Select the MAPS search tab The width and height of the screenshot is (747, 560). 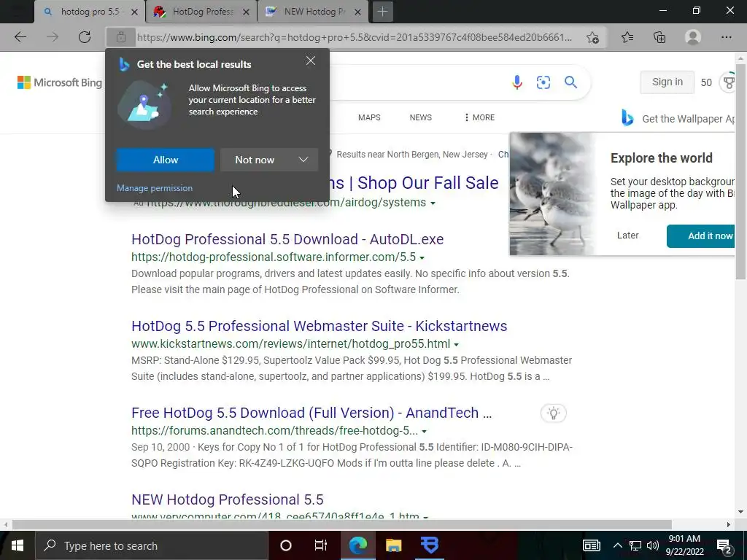tap(369, 117)
